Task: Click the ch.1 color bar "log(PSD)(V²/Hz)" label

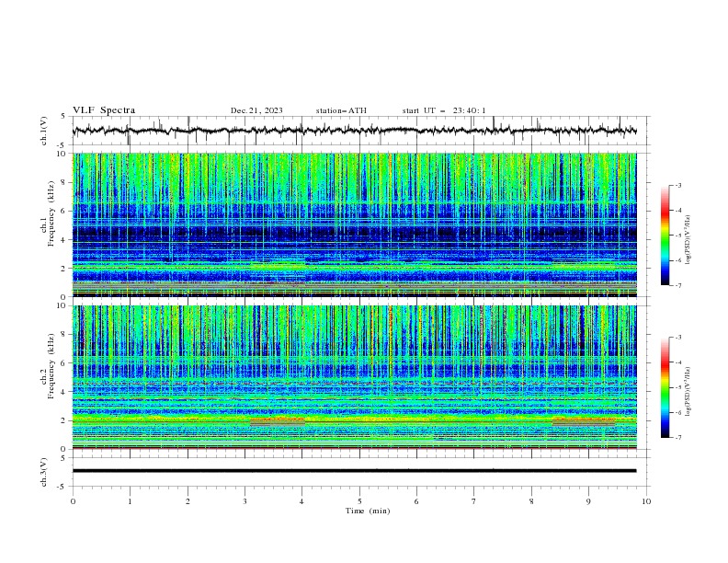Action: coord(688,240)
